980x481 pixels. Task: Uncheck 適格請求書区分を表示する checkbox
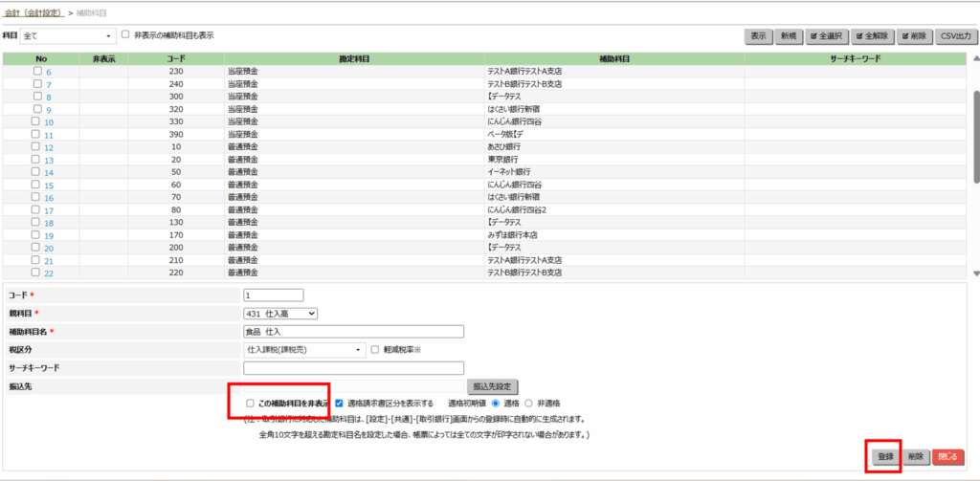coord(339,403)
